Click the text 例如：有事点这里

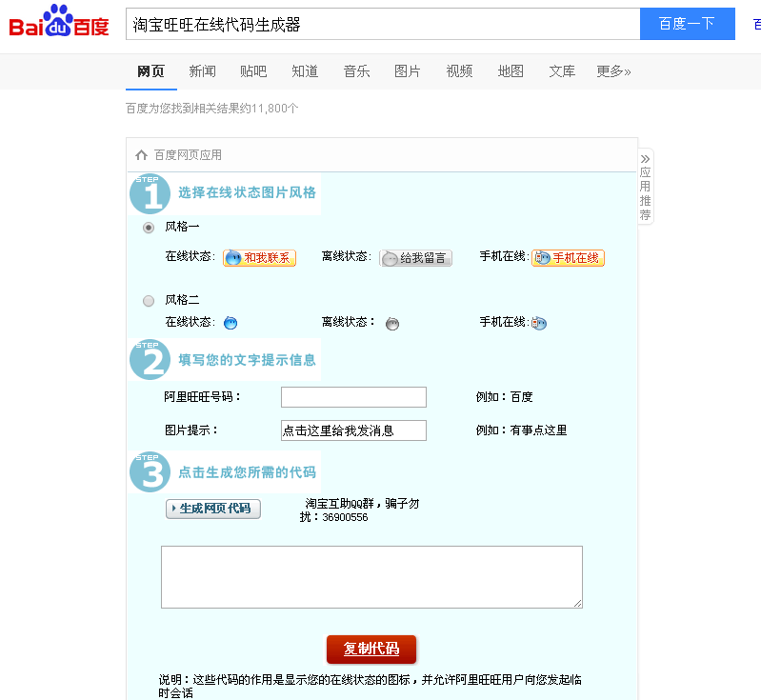coord(521,430)
